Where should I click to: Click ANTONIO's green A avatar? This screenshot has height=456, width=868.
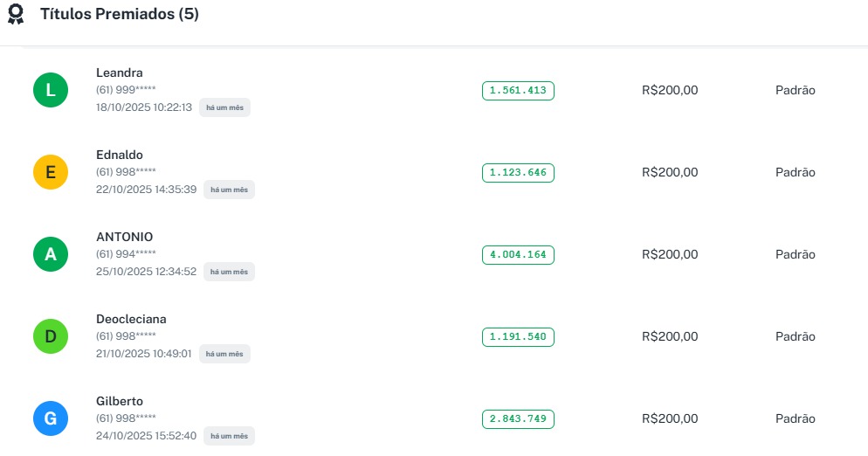[x=51, y=254]
